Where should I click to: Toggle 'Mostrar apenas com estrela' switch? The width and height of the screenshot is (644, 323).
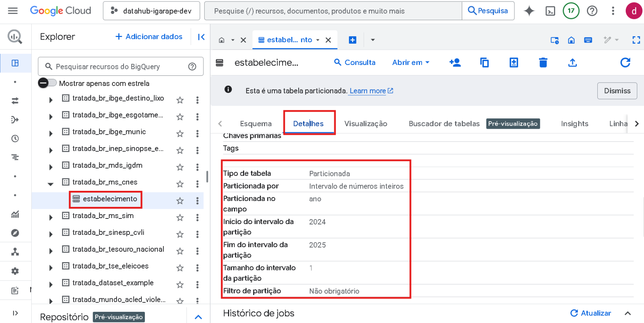[47, 83]
